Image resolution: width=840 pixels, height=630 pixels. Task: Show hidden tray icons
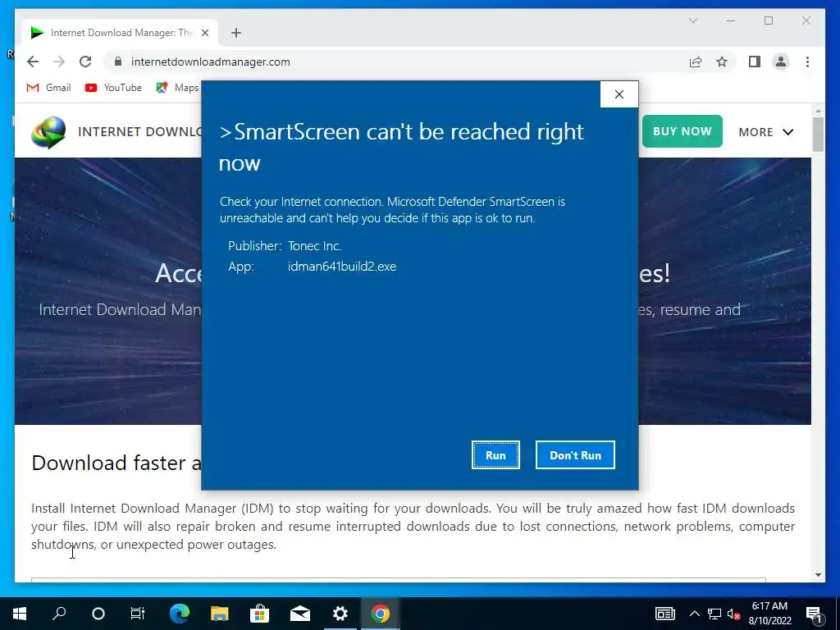tap(694, 614)
